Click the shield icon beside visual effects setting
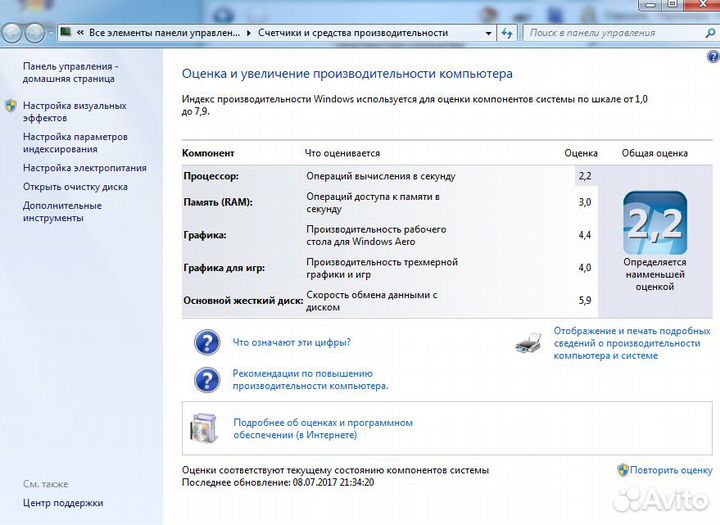This screenshot has height=525, width=720. pyautogui.click(x=11, y=106)
